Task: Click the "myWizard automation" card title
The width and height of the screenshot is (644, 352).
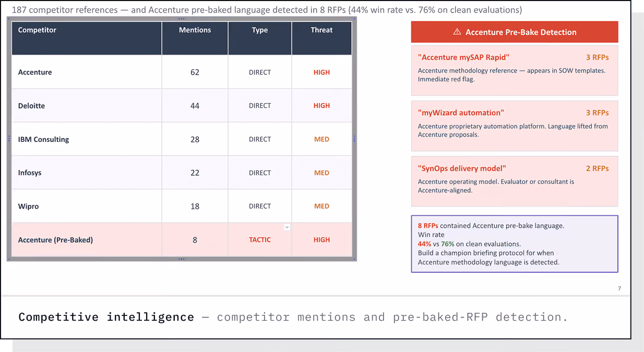Action: pos(461,113)
